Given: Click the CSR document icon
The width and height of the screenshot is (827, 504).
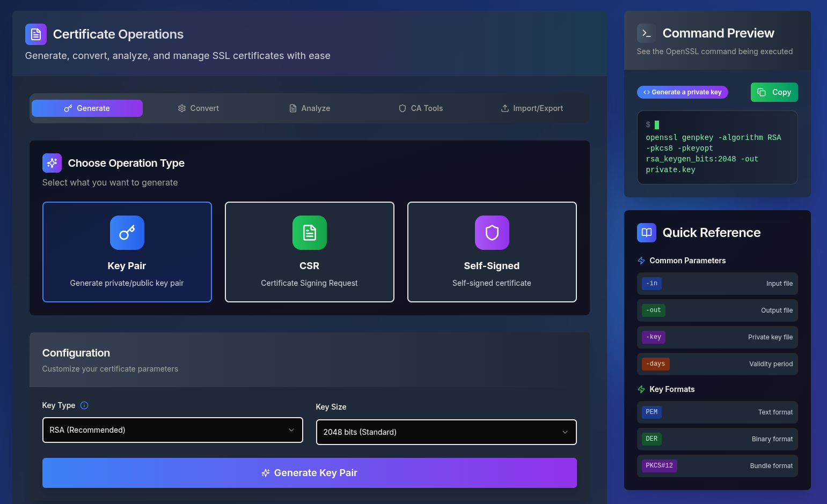Looking at the screenshot, I should pyautogui.click(x=309, y=233).
